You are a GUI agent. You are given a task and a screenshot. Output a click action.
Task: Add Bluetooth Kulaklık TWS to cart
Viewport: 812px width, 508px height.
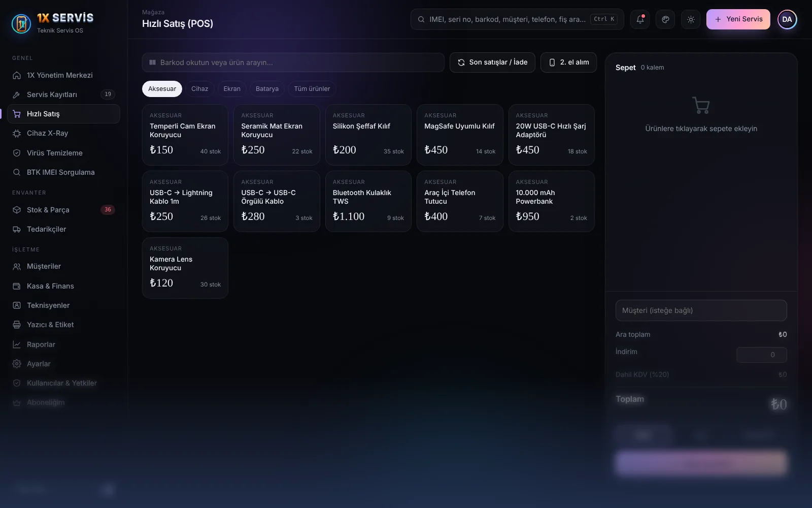[x=368, y=202]
